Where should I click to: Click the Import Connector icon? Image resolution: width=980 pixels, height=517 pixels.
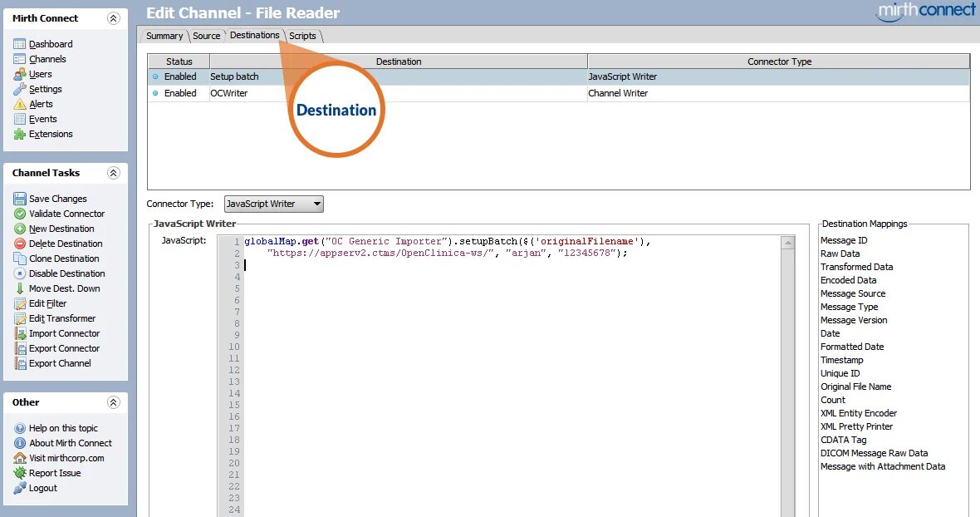(19, 334)
